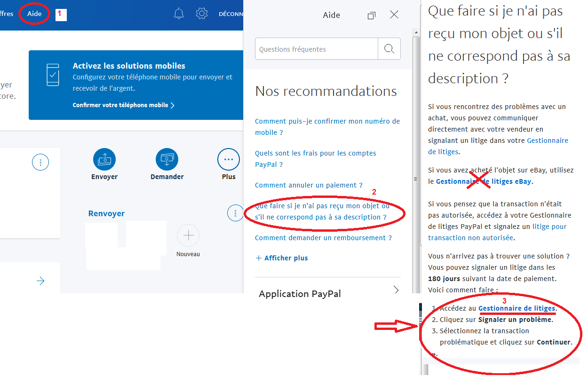Select the Demander icon to request money
The height and width of the screenshot is (376, 588).
point(167,160)
